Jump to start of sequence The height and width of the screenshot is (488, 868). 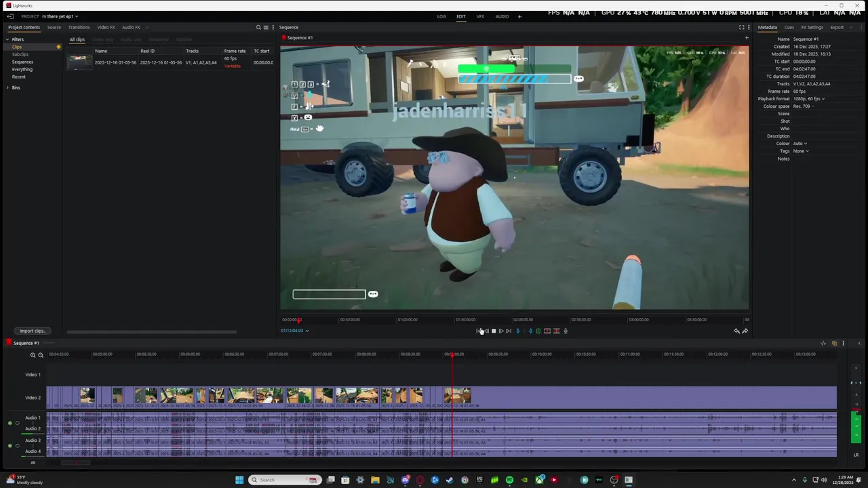(x=478, y=331)
